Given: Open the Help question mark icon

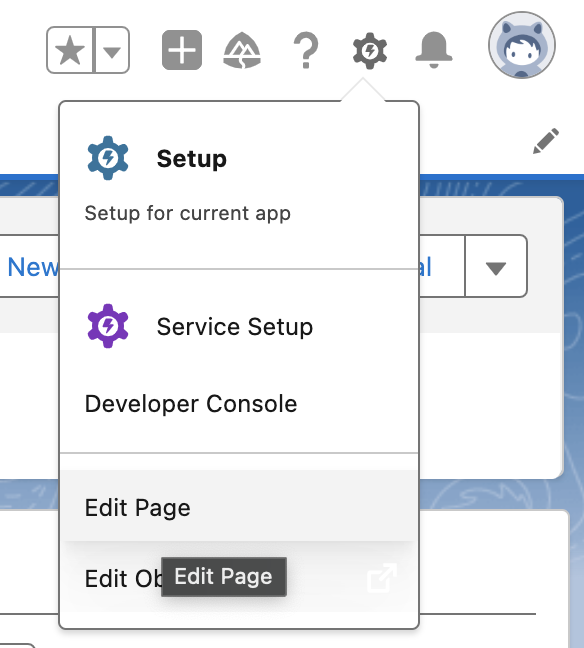Looking at the screenshot, I should click(x=306, y=50).
